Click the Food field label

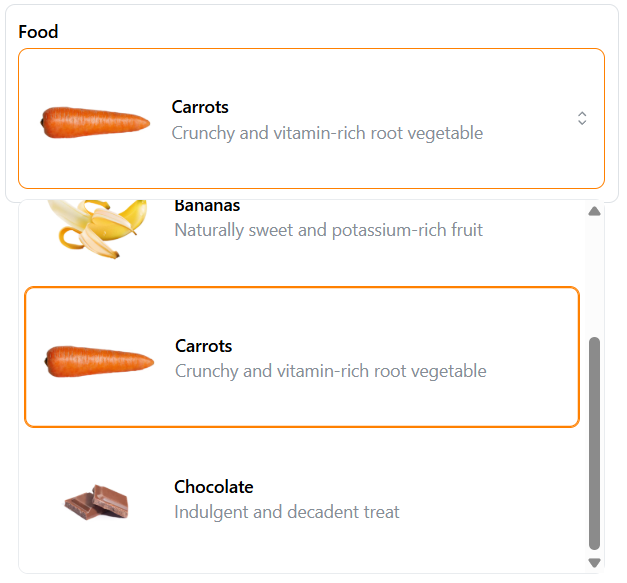click(38, 32)
